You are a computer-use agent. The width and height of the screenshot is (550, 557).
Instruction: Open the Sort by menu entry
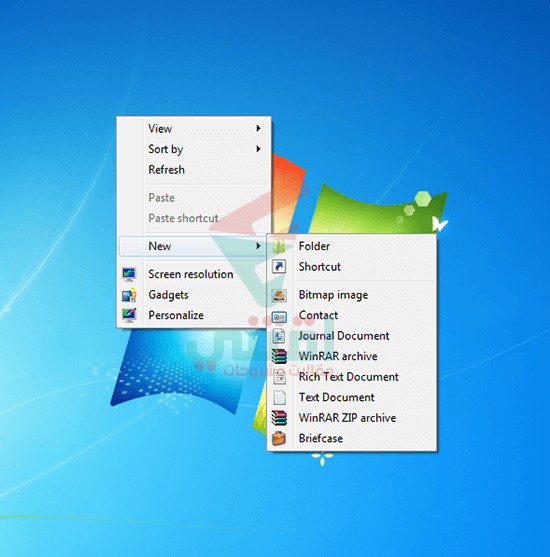pyautogui.click(x=194, y=149)
